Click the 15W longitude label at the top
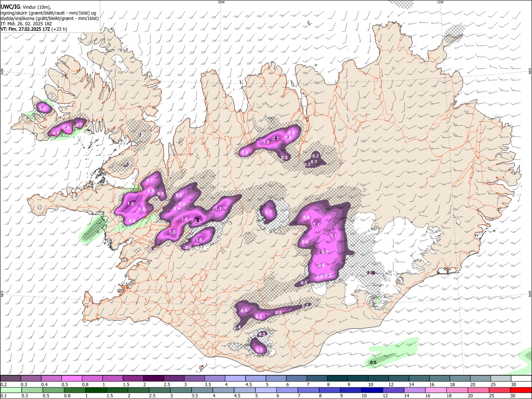The height and width of the screenshot is (399, 532). pyautogui.click(x=440, y=2)
